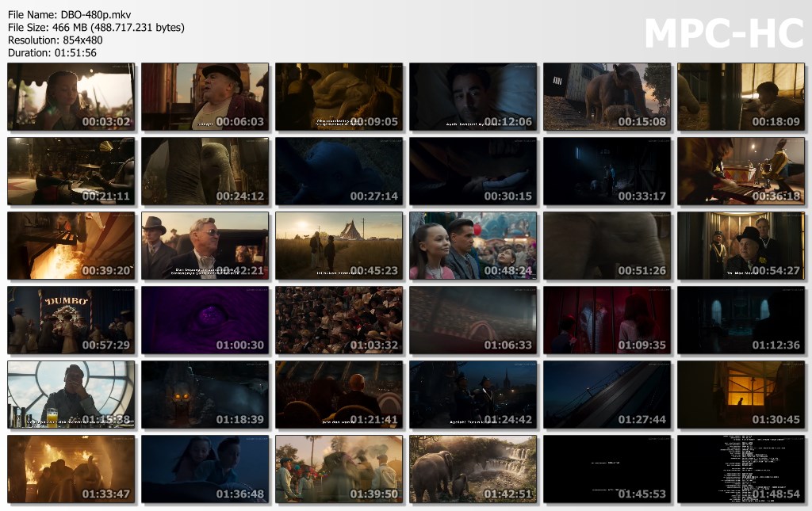
Task: Open the glowing eyes frame at 01:18:39
Action: point(205,395)
